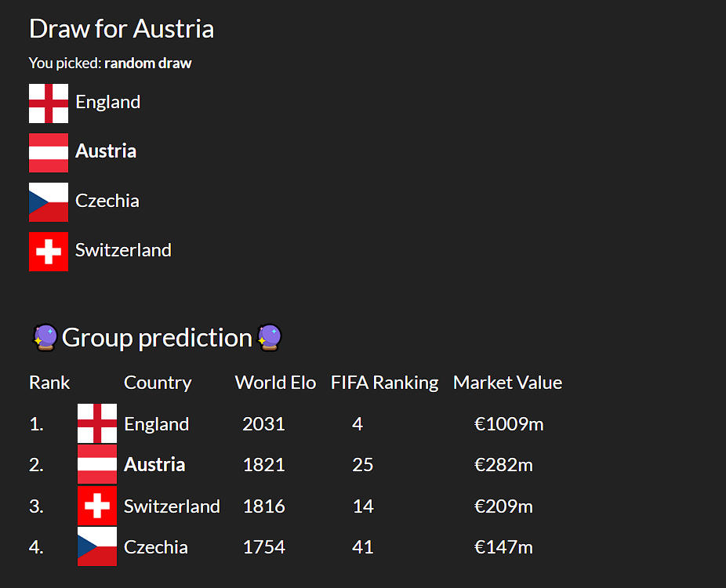Click England name in the draw list
The image size is (726, 588).
(108, 103)
